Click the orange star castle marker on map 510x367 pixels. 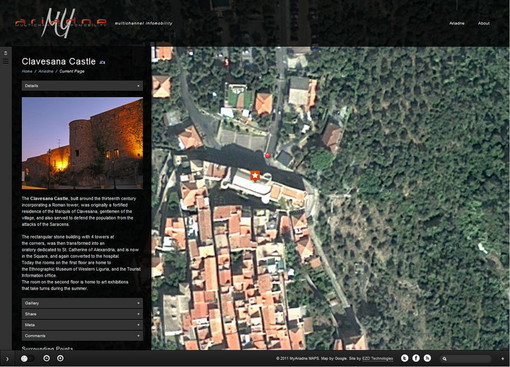(255, 176)
